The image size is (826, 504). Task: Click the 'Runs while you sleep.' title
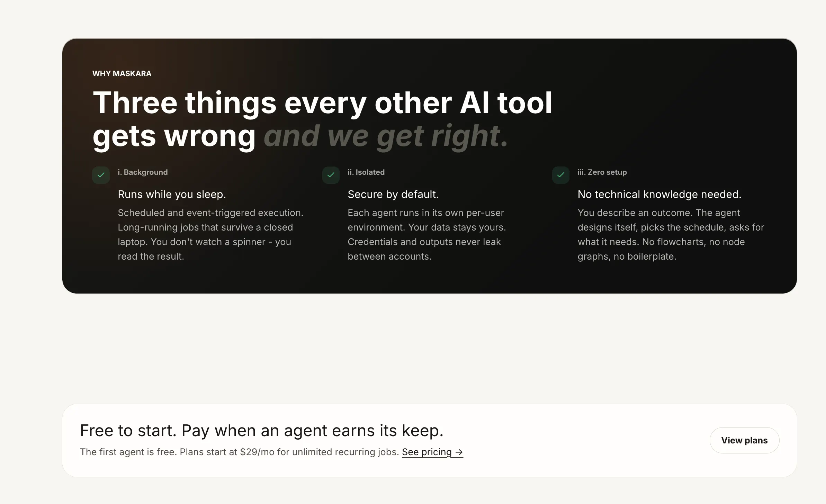[x=172, y=195]
